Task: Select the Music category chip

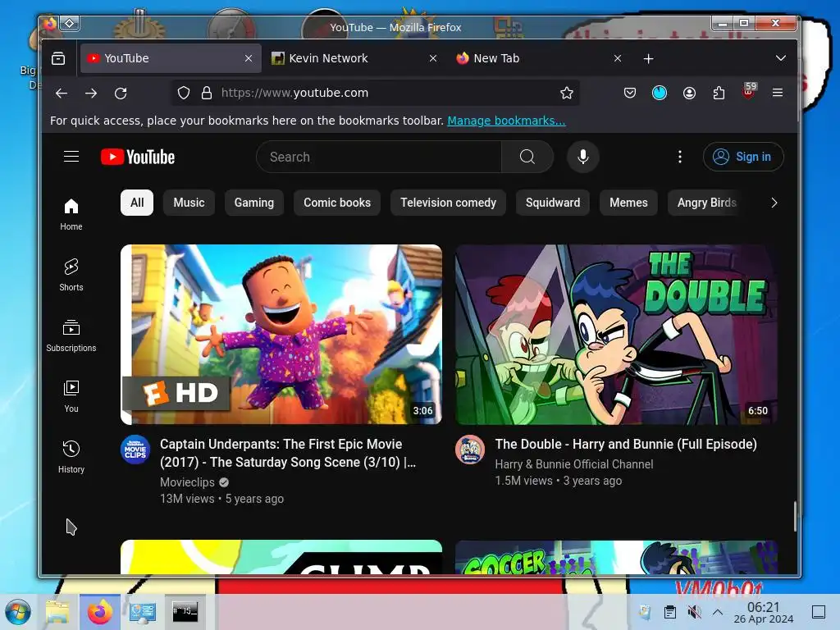Action: [x=189, y=203]
